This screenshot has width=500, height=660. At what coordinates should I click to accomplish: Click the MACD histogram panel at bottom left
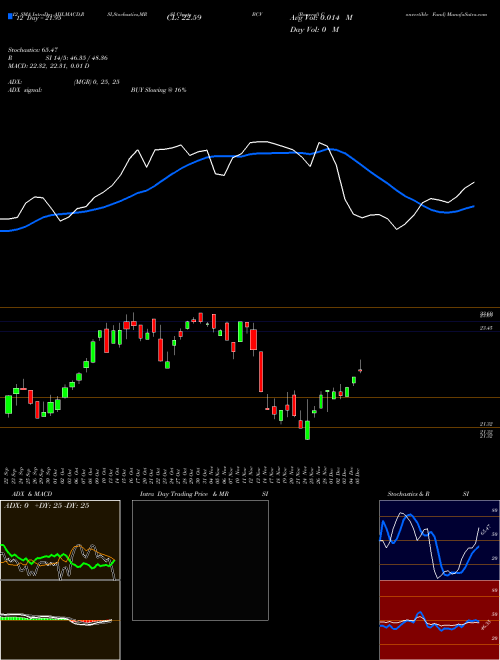60,620
